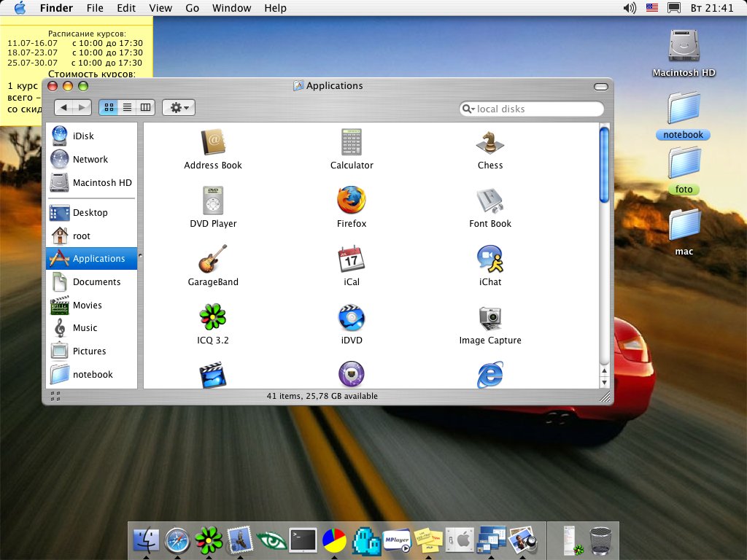Open System Preferences from the Dock
The width and height of the screenshot is (747, 560).
coord(460,540)
